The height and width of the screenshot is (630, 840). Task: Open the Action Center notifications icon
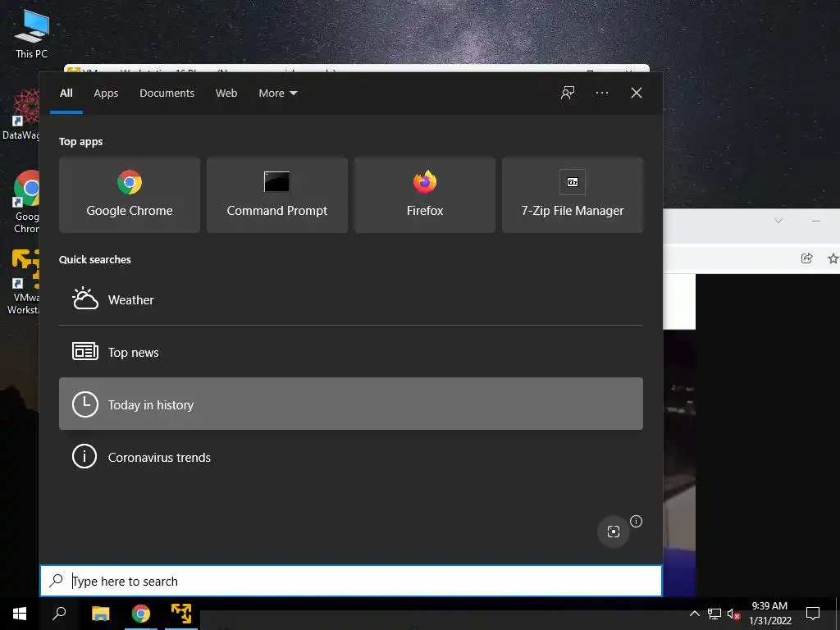[813, 614]
